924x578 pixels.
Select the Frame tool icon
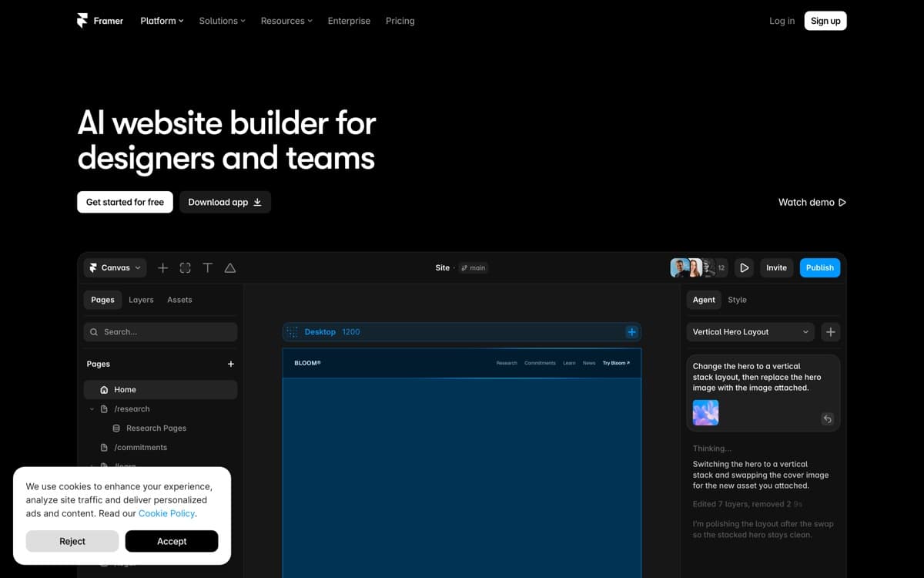tap(185, 267)
